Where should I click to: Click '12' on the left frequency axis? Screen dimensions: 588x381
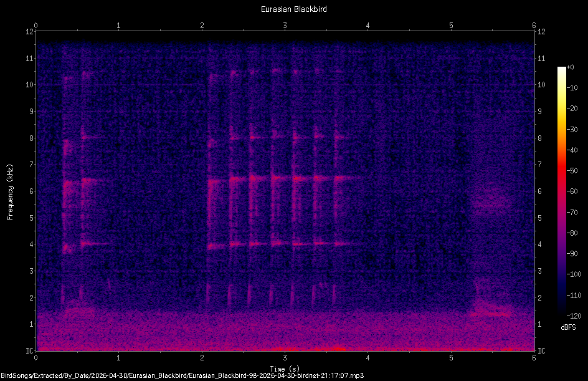(x=30, y=32)
